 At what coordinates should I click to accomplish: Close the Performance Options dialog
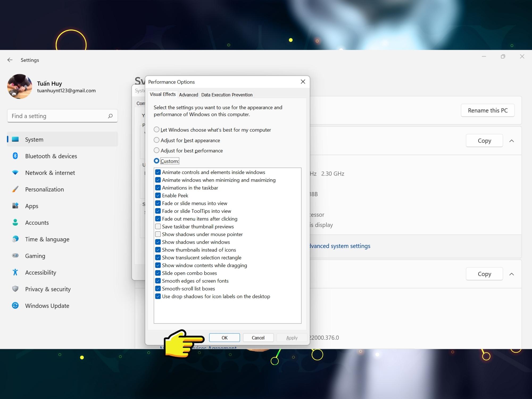[x=303, y=82]
